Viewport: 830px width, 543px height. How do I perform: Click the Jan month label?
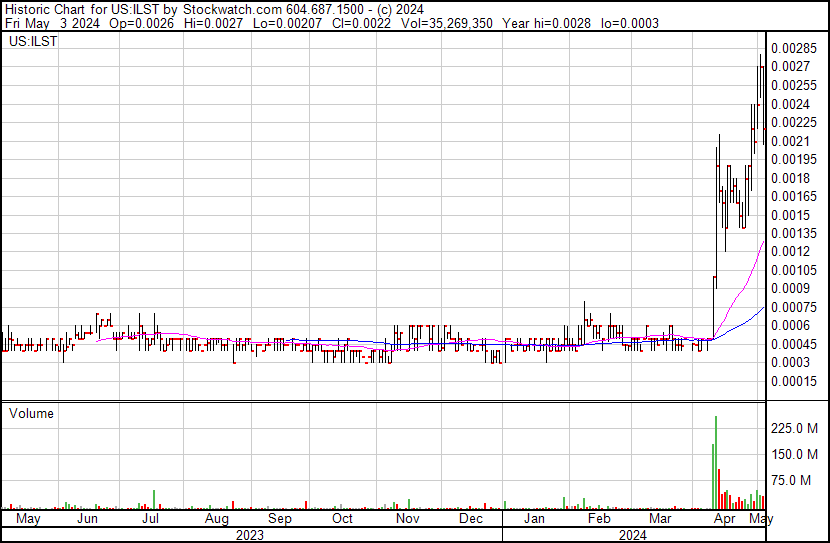[534, 519]
